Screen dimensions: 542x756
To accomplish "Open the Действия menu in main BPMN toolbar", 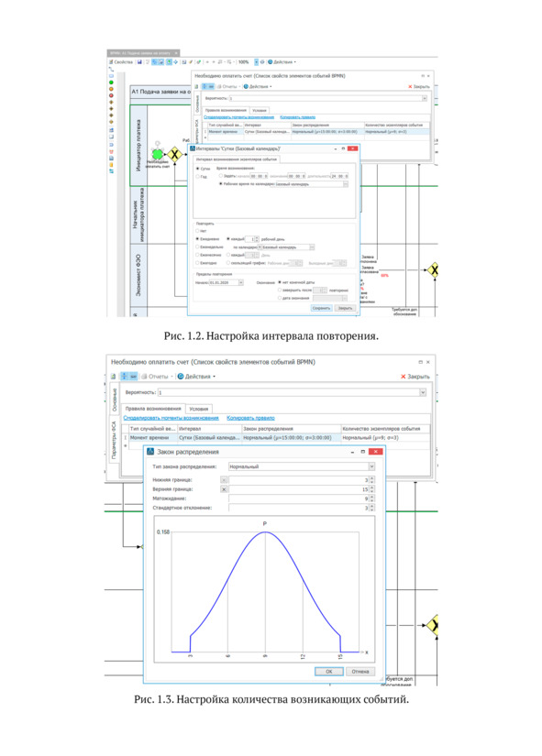I will [282, 62].
